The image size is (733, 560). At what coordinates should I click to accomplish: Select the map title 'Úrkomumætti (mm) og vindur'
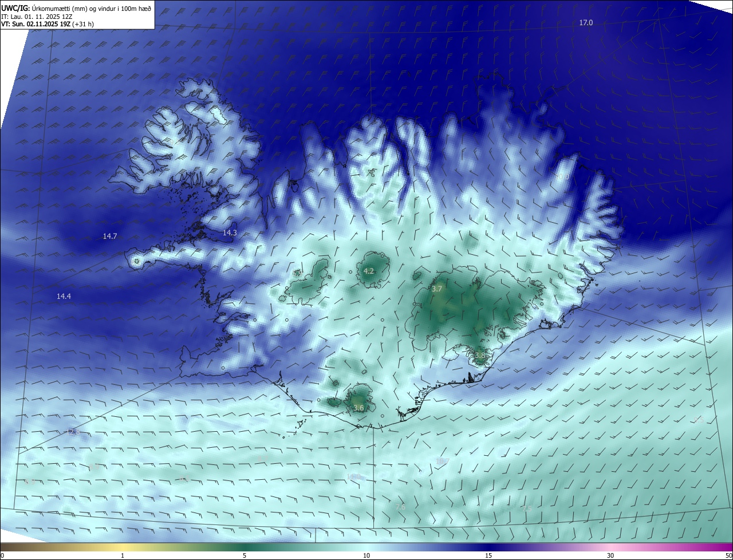point(91,7)
